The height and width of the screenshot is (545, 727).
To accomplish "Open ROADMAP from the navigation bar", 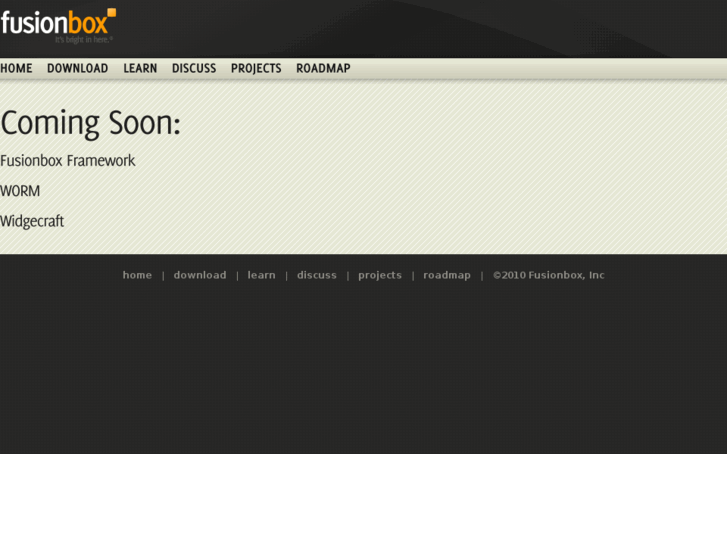I will pos(323,69).
